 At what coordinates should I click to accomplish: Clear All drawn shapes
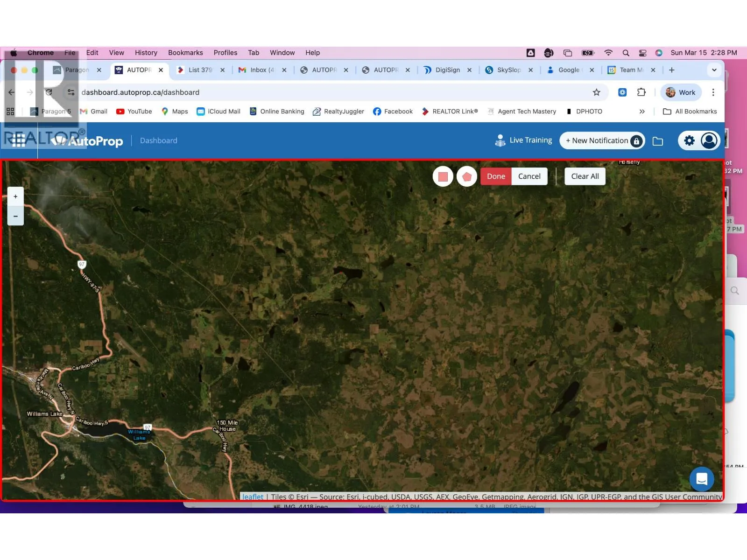(585, 176)
